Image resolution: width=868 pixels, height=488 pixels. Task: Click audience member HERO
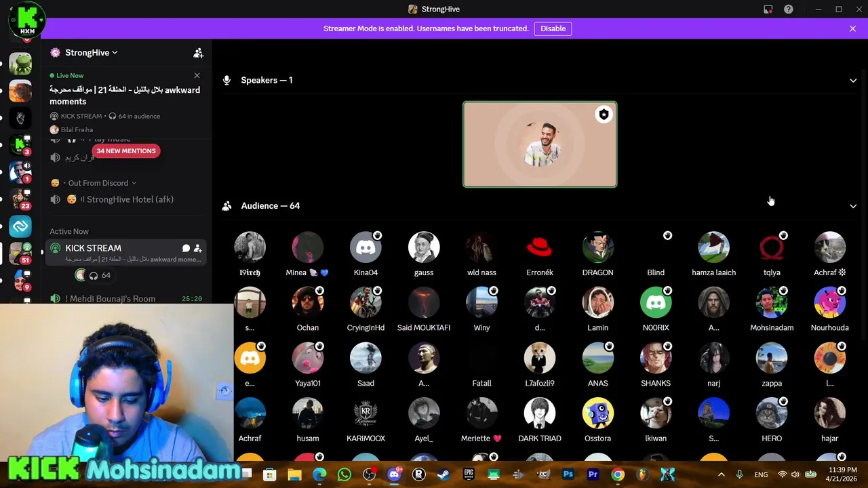pyautogui.click(x=772, y=421)
